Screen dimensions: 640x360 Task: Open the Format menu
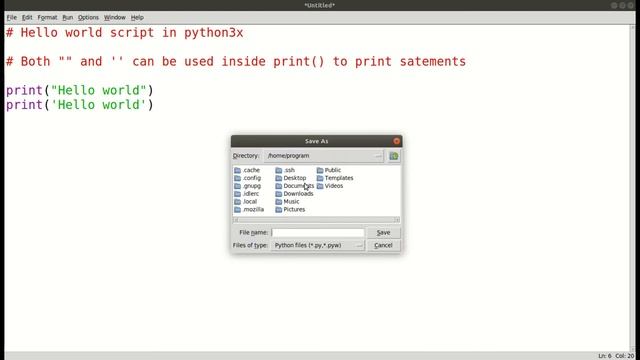point(47,18)
